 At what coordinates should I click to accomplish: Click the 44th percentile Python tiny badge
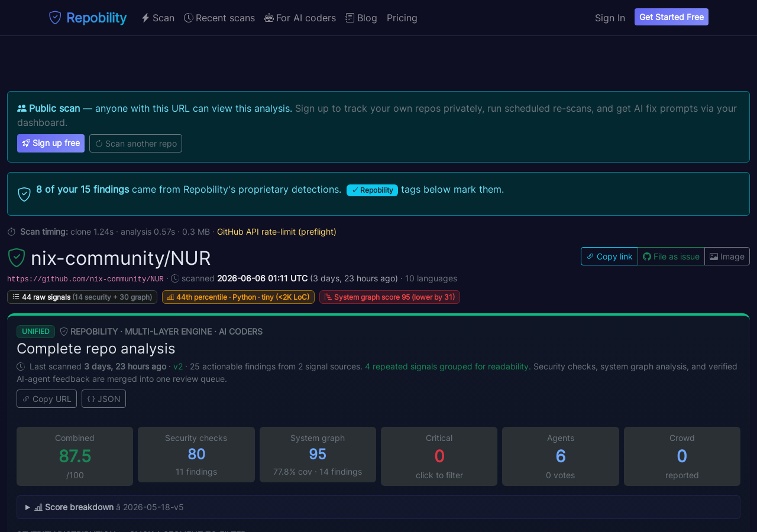pyautogui.click(x=238, y=297)
